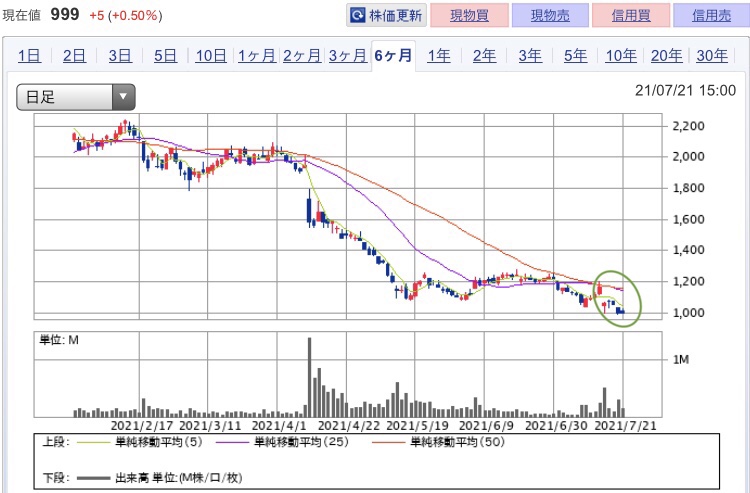Switch to the 2日 chart tab
The height and width of the screenshot is (493, 750).
click(75, 56)
